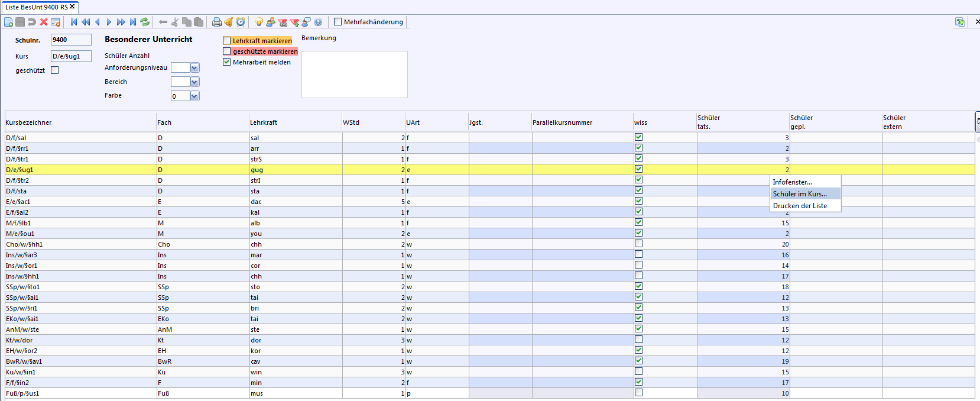Screen dimensions: 980x401
Task: Print using the printer icon
Action: pyautogui.click(x=217, y=22)
